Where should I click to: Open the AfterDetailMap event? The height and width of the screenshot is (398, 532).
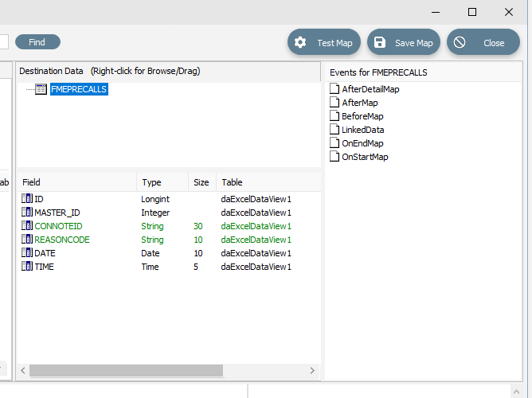pos(370,89)
